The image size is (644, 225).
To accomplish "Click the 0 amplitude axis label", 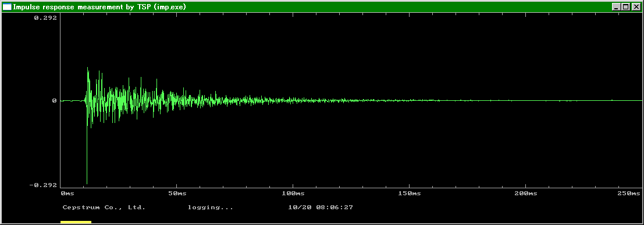I will click(54, 100).
